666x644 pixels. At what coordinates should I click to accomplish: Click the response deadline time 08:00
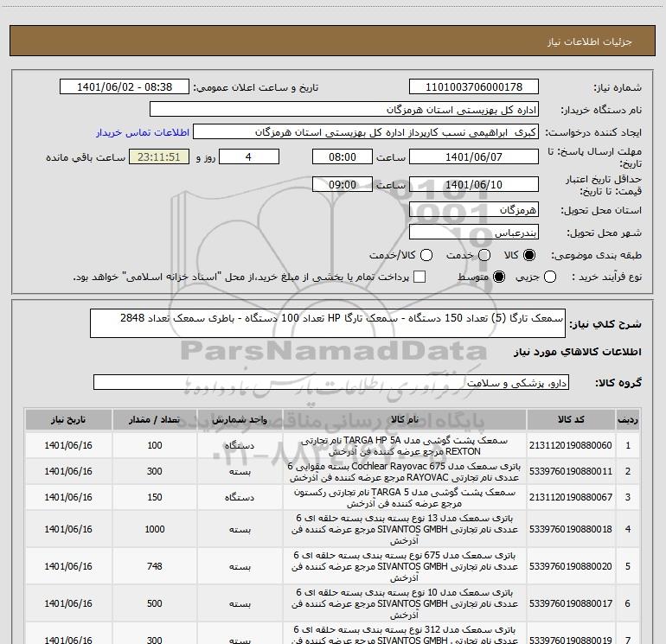coord(343,156)
